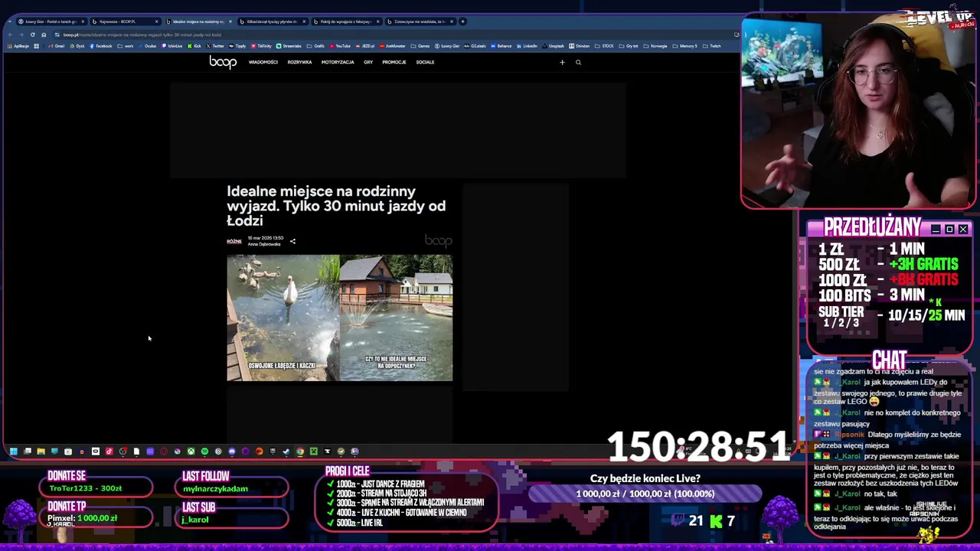
Task: Click the Pimxel: 1 000,00 zł donation label
Action: point(83,518)
